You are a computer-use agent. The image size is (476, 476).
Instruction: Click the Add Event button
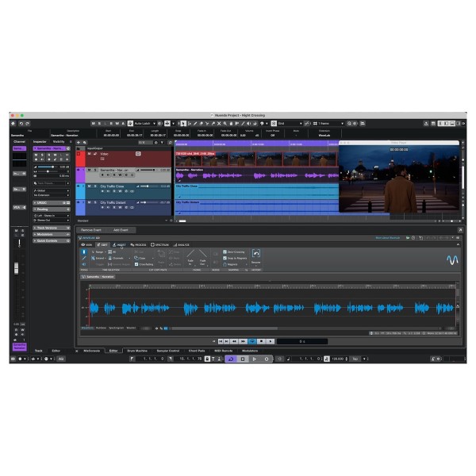point(121,230)
